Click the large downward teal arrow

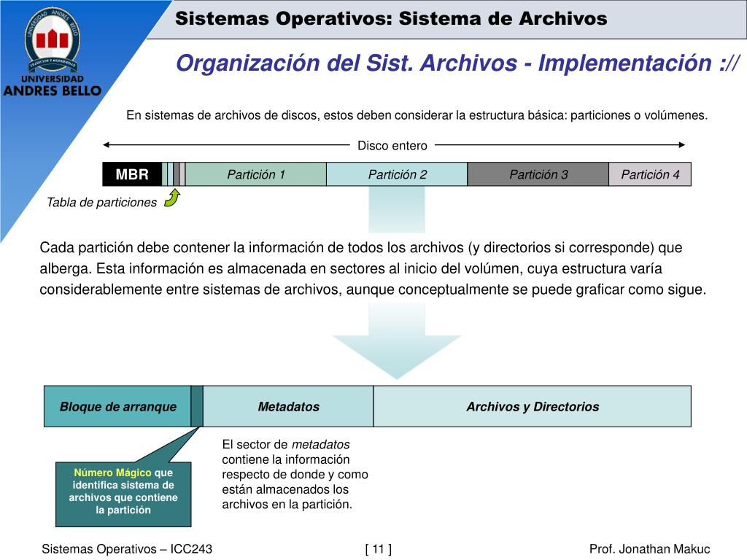coord(397,341)
